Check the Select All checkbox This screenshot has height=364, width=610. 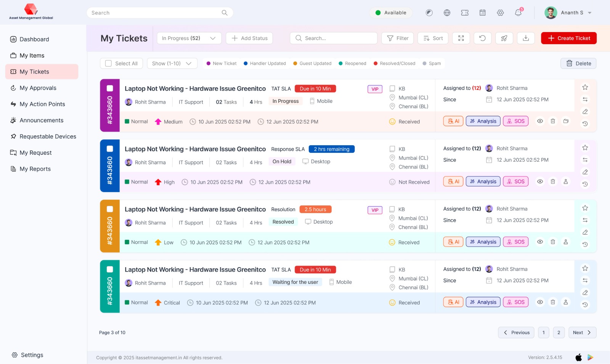click(x=109, y=63)
